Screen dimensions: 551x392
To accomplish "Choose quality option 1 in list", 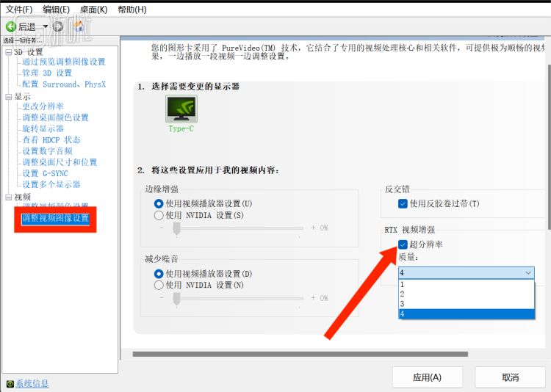I will (x=467, y=284).
